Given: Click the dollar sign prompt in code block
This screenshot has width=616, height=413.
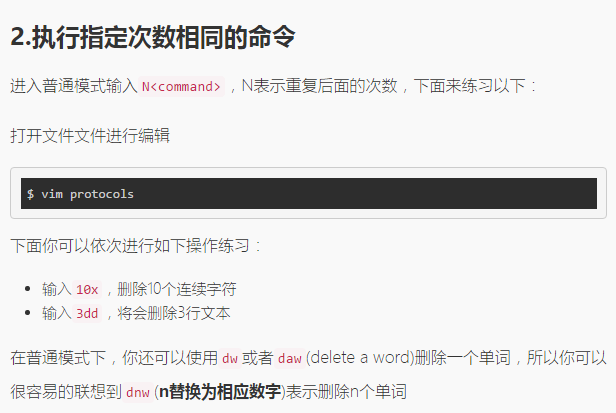Looking at the screenshot, I should [30, 194].
